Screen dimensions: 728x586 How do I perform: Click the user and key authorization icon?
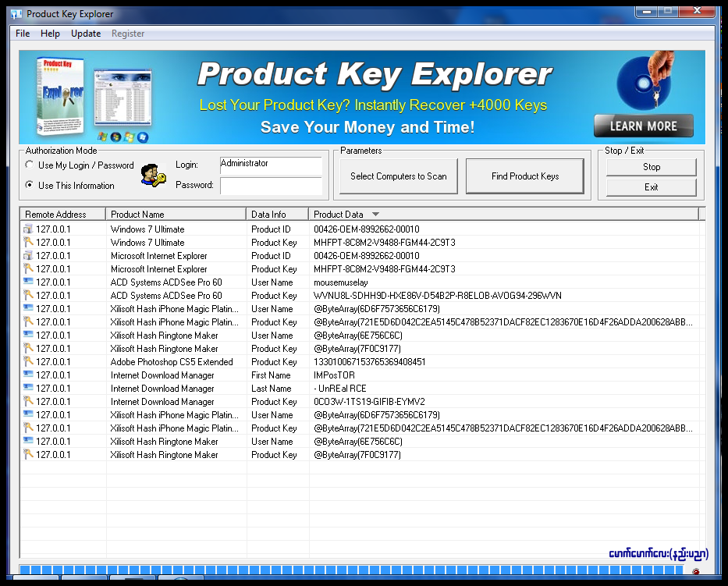[154, 176]
